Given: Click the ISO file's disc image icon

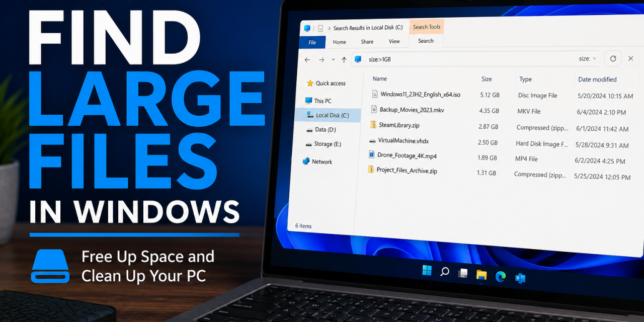Looking at the screenshot, I should click(374, 94).
